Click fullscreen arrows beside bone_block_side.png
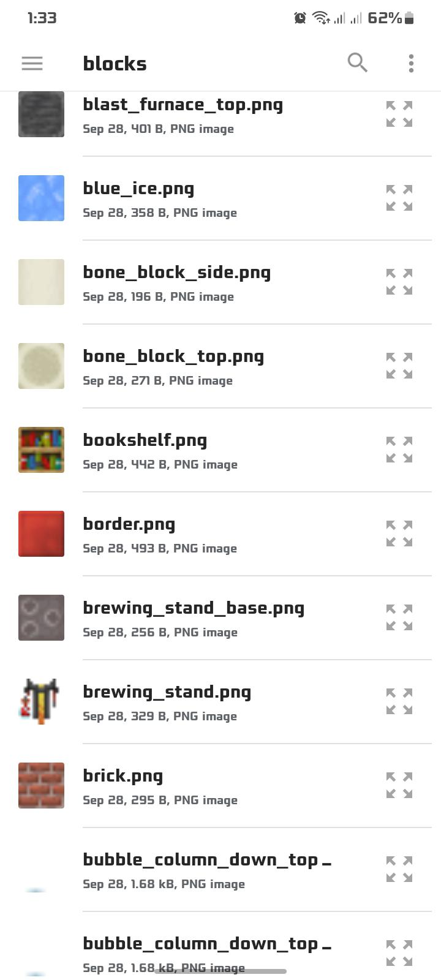The image size is (441, 980). [399, 282]
